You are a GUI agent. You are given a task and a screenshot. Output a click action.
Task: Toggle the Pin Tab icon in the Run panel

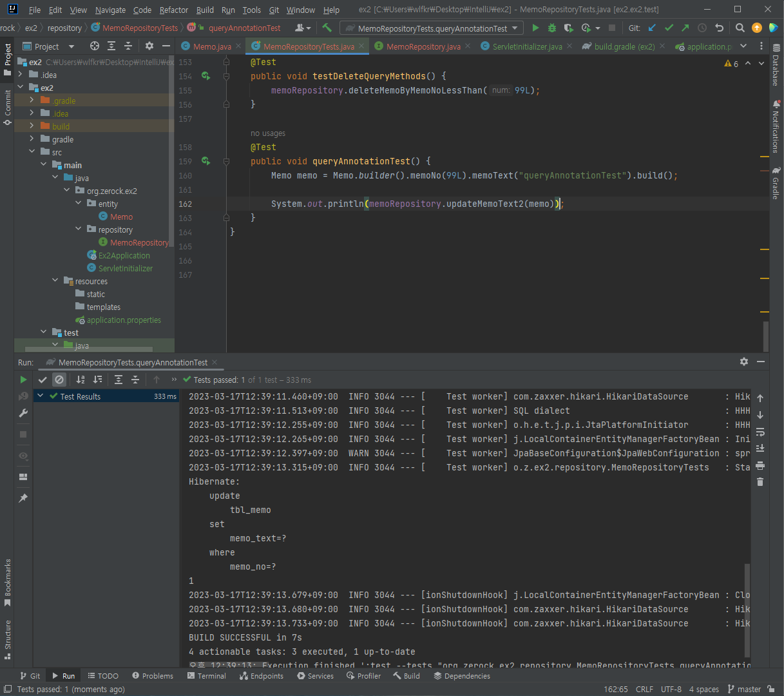point(23,498)
